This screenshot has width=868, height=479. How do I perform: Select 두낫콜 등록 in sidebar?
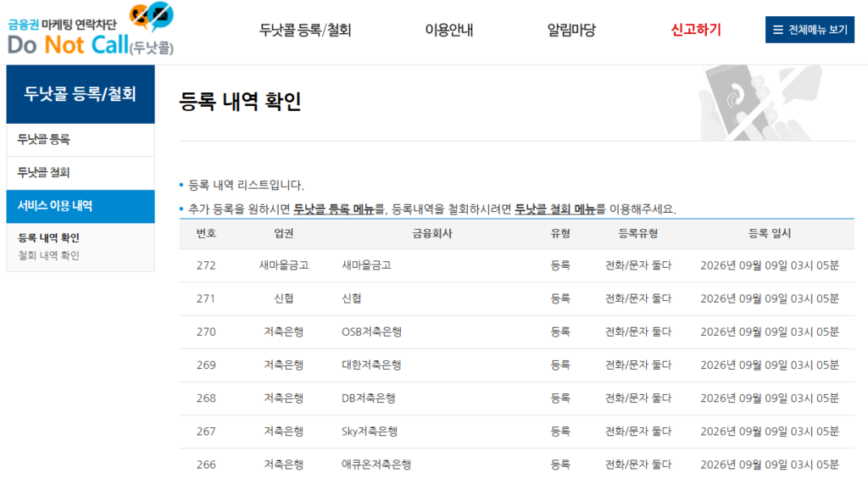(x=81, y=140)
